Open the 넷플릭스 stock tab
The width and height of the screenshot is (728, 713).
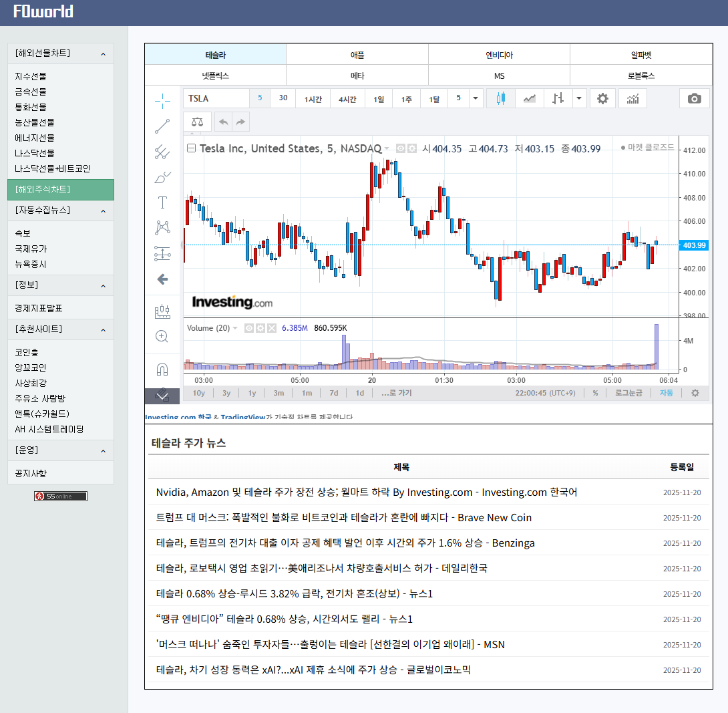pos(216,76)
